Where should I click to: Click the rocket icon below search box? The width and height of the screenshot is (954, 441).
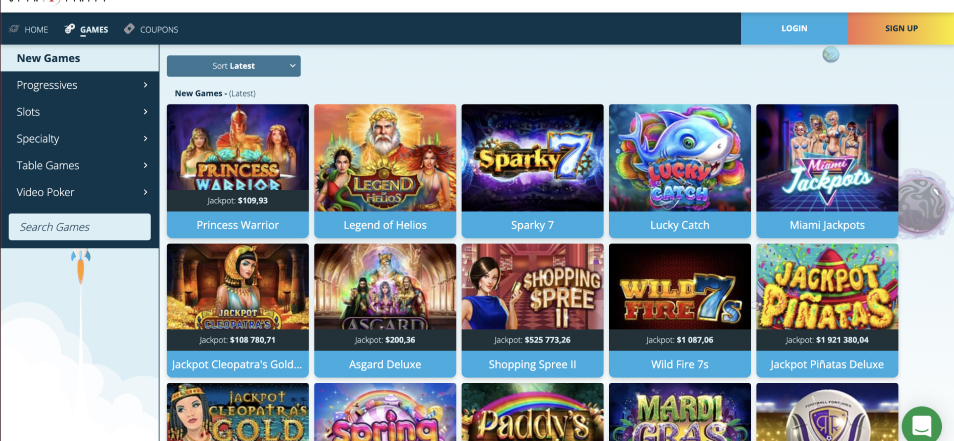(81, 266)
